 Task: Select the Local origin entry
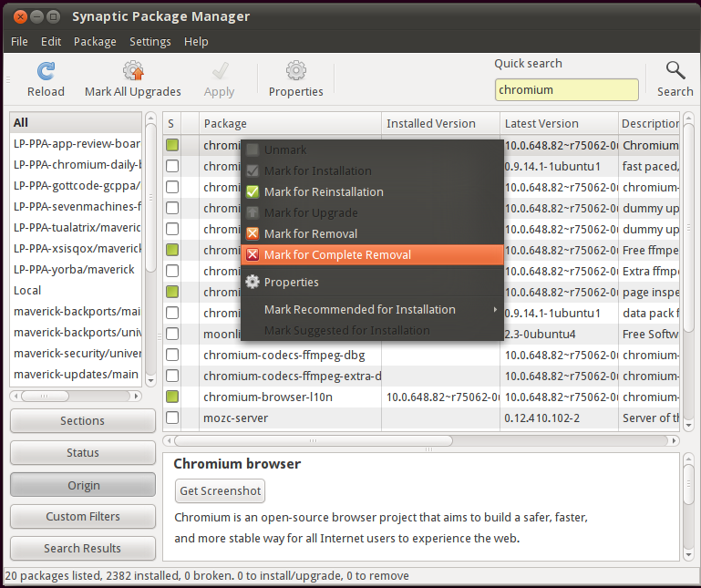[x=76, y=291]
